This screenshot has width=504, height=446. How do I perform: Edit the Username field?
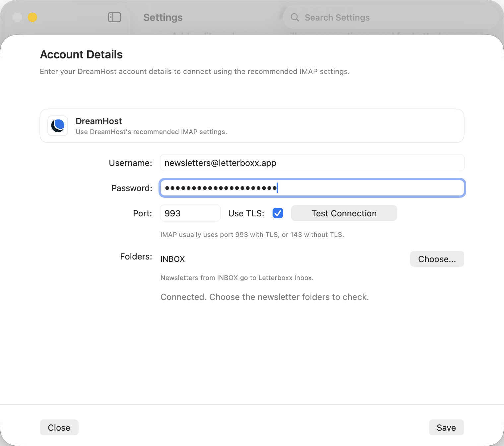coord(312,163)
